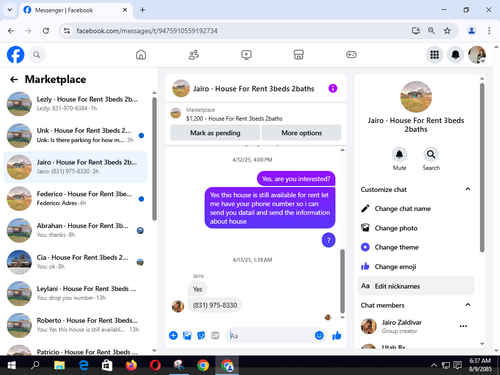500x375 pixels.
Task: Collapse the Customize chat section
Action: coord(468,189)
